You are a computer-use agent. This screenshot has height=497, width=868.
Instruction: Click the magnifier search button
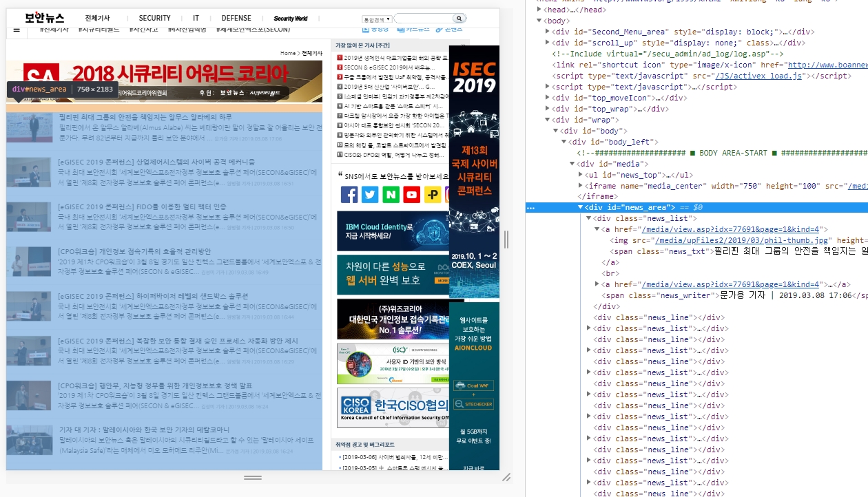458,19
